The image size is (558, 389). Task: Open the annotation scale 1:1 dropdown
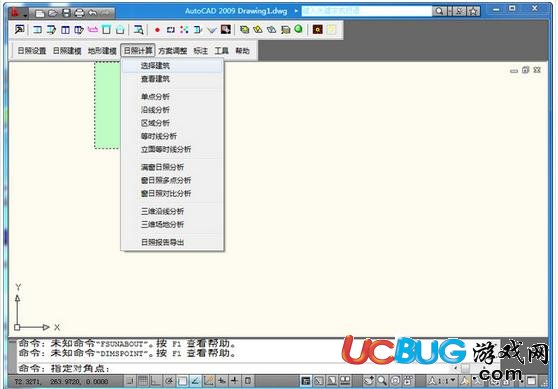coord(442,381)
